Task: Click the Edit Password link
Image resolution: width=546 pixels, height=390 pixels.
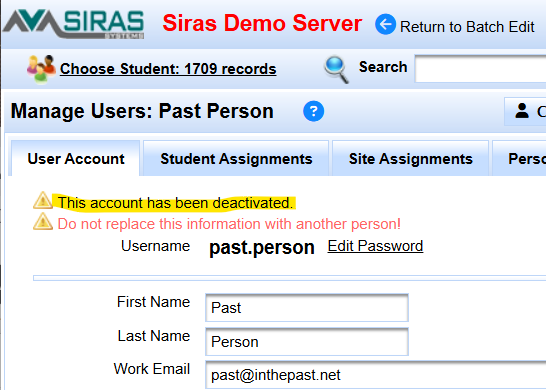Action: tap(375, 246)
